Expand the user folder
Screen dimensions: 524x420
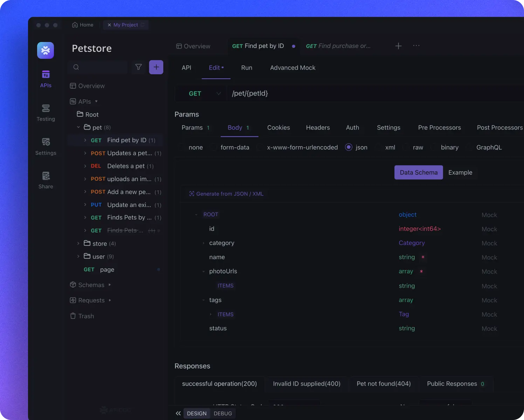tap(78, 256)
